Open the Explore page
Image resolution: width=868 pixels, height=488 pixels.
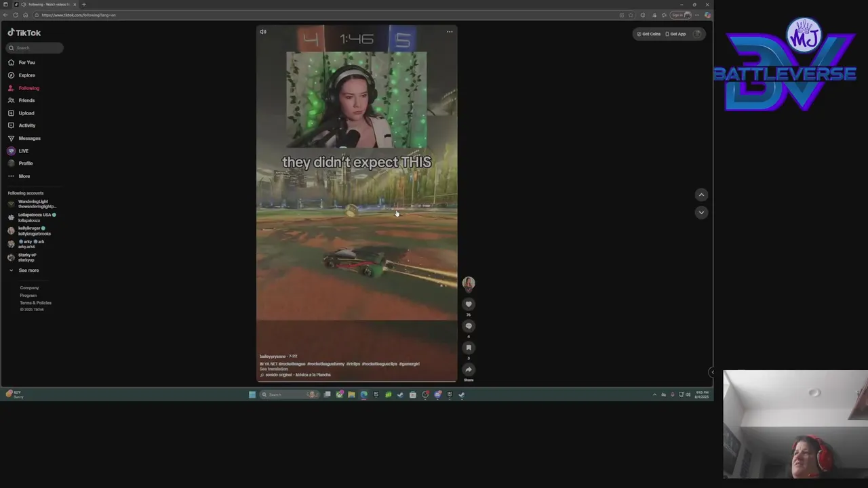point(26,75)
